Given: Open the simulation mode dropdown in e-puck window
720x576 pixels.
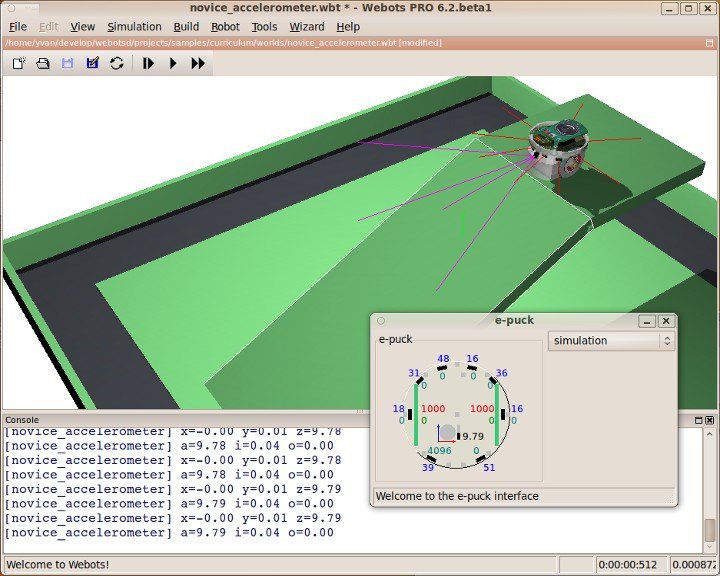Looking at the screenshot, I should pyautogui.click(x=611, y=341).
